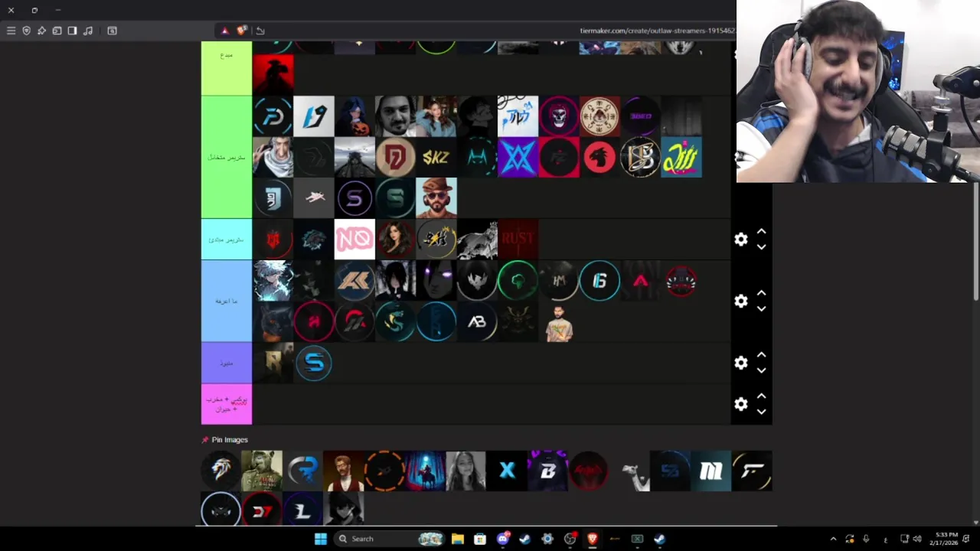Open settings gear for purple tier row
This screenshot has height=551, width=980.
click(x=740, y=363)
